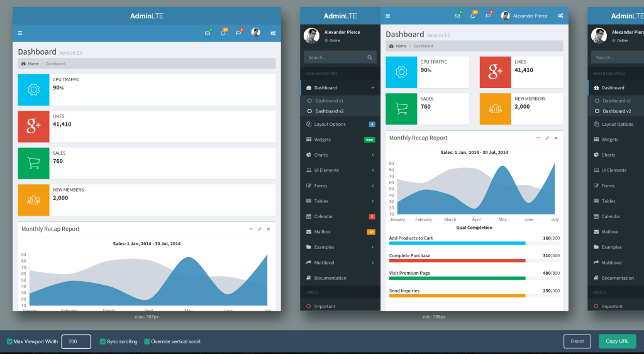Expand the Charts chevron in the middle sidebar
The height and width of the screenshot is (354, 644).
[x=372, y=155]
